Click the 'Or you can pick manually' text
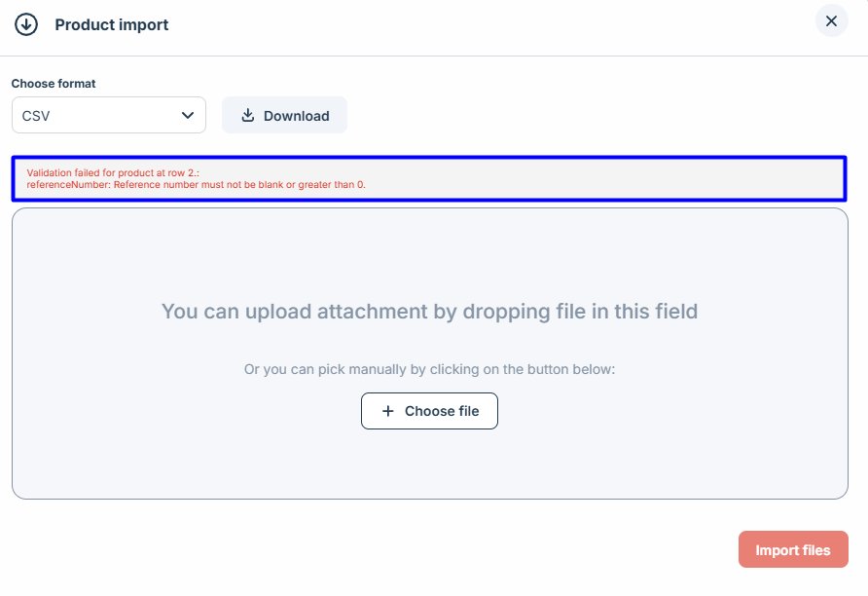 click(429, 370)
